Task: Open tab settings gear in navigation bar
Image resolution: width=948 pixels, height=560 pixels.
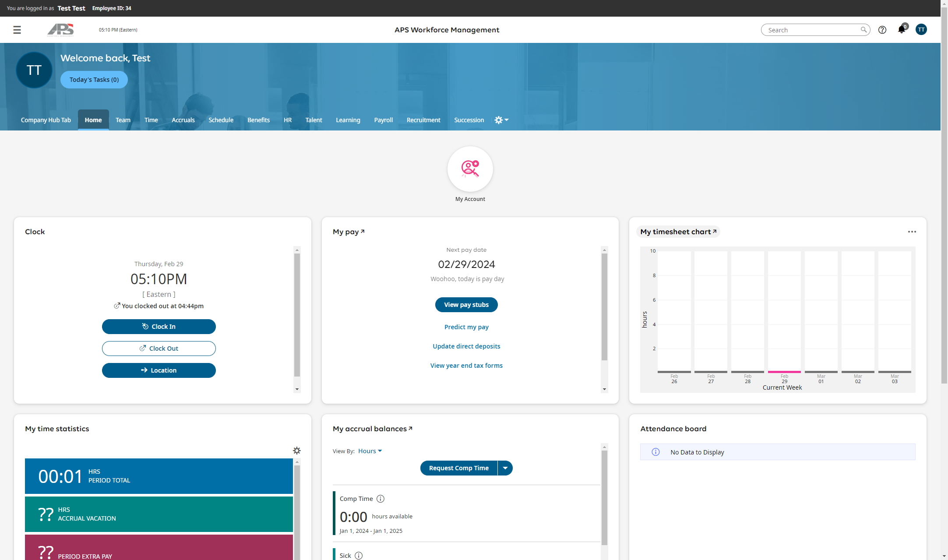Action: 501,120
